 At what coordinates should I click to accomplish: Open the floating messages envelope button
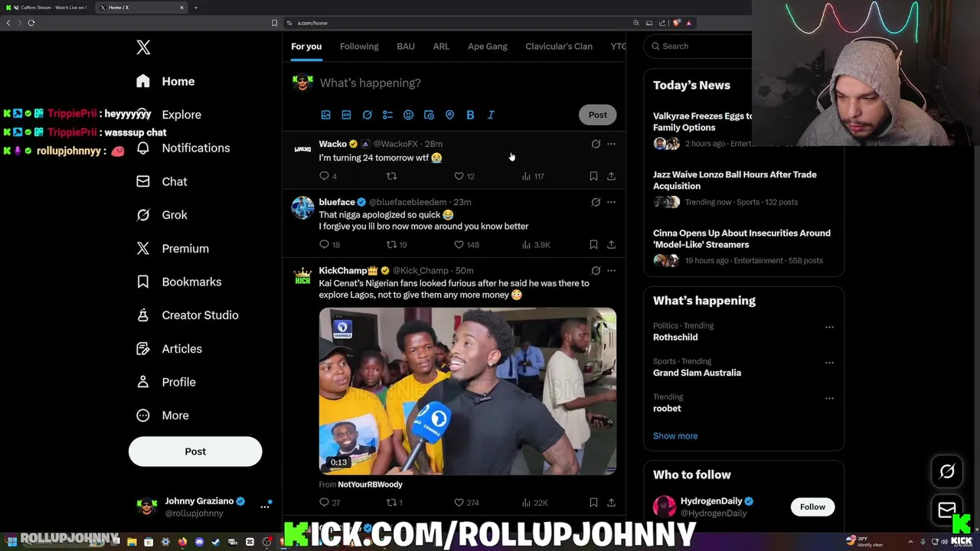pos(947,510)
